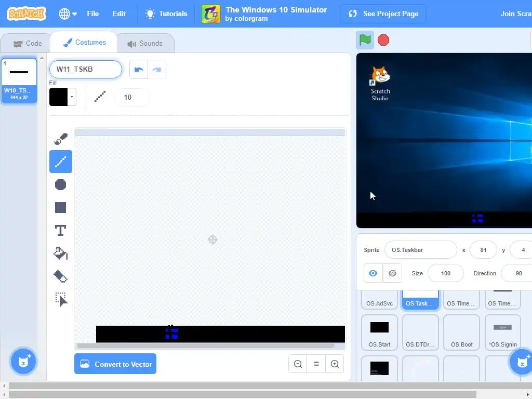Click the sprite Direction field

click(x=518, y=273)
